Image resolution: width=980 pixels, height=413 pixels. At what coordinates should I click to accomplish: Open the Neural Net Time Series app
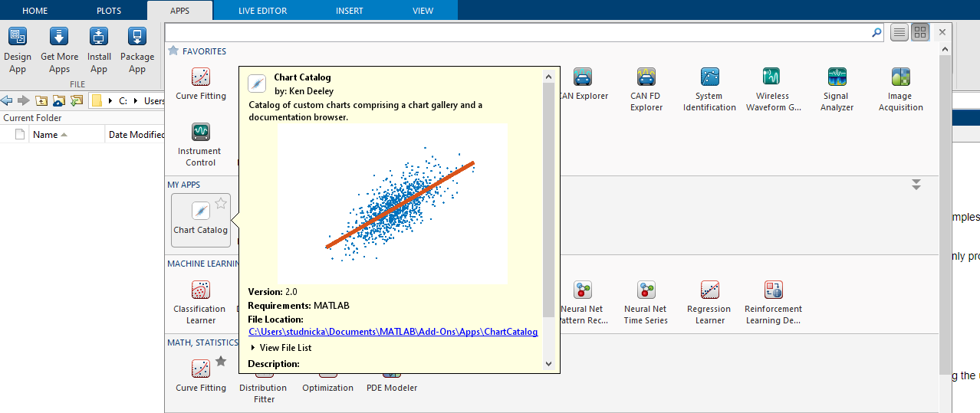pos(646,303)
